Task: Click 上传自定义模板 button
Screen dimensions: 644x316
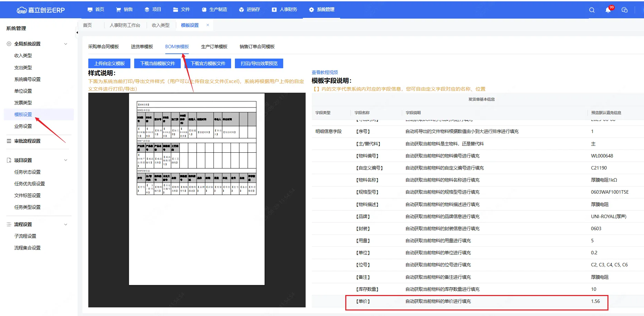Action: pyautogui.click(x=109, y=63)
